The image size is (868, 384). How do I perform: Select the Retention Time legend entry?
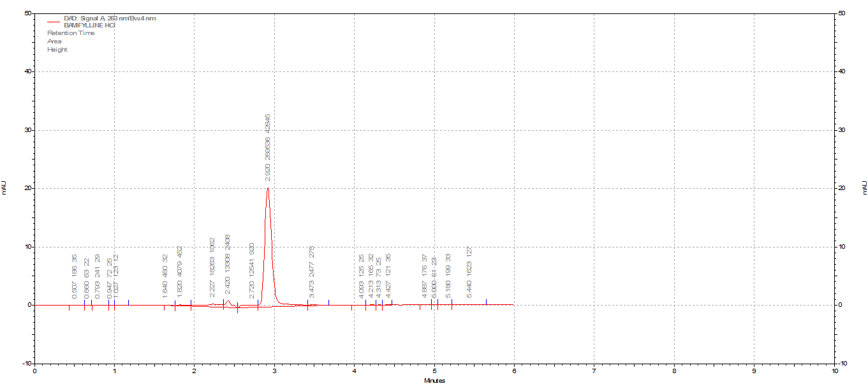71,33
